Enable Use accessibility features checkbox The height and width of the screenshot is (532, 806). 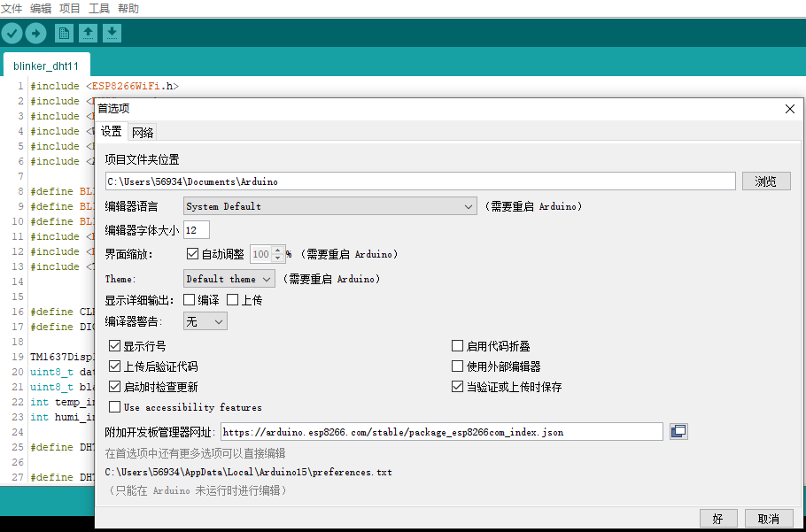point(114,407)
